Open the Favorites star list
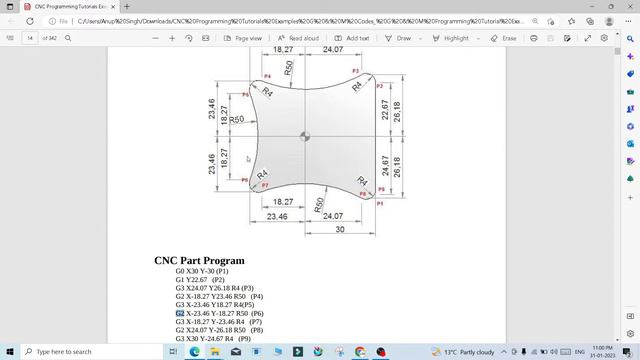 click(x=571, y=21)
